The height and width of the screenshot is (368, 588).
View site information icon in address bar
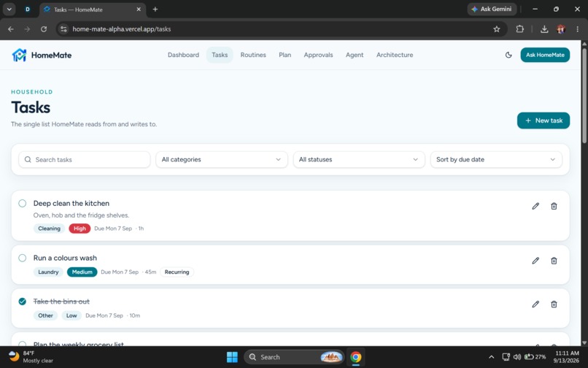pos(63,29)
